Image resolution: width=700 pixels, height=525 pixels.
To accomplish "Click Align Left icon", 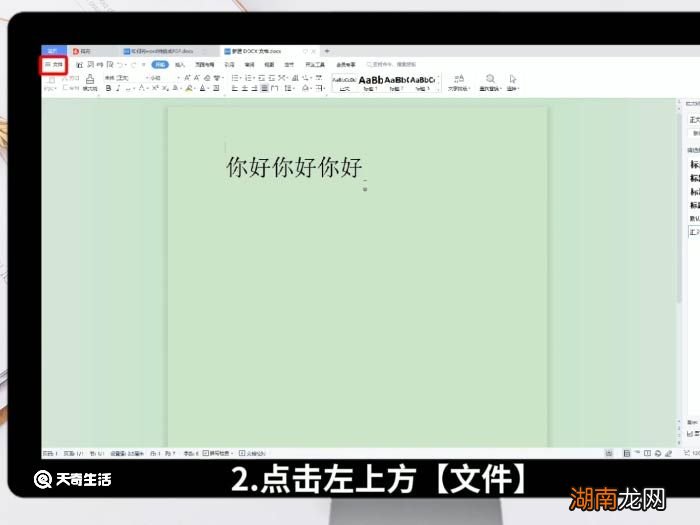I will click(x=235, y=88).
